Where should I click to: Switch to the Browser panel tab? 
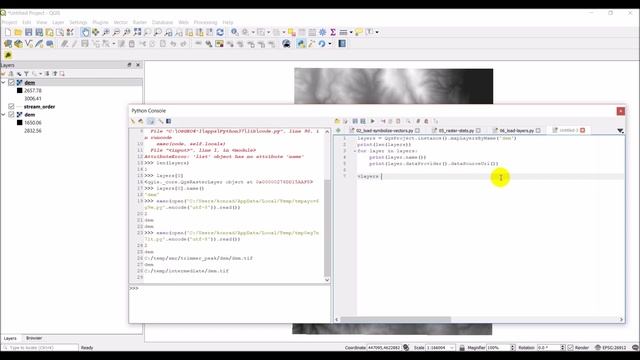tap(34, 338)
